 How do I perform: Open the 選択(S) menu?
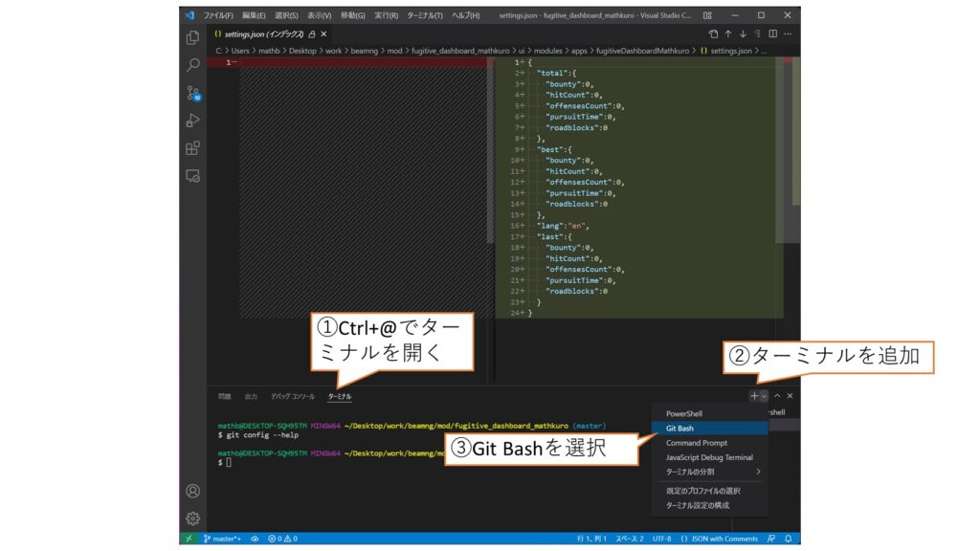[x=286, y=15]
